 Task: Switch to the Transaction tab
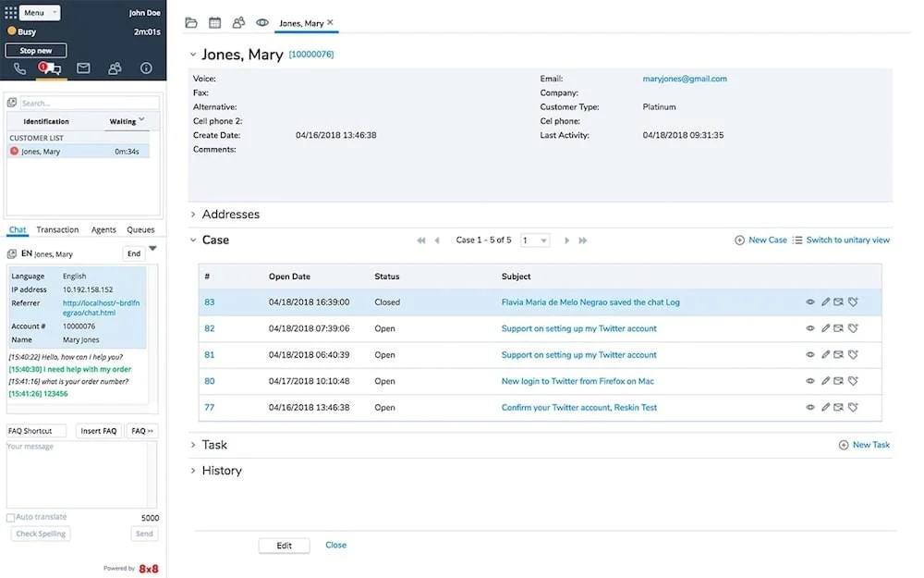pyautogui.click(x=57, y=230)
